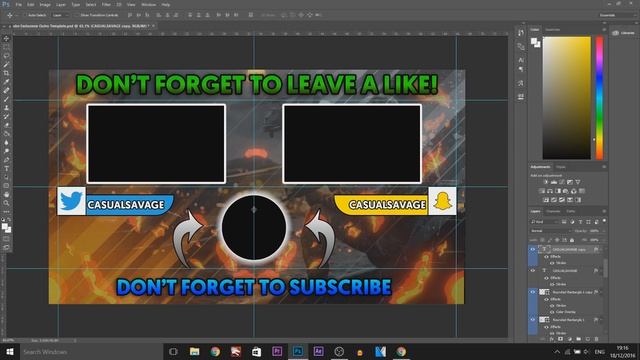Open Premiere Pro from the taskbar

(x=277, y=351)
